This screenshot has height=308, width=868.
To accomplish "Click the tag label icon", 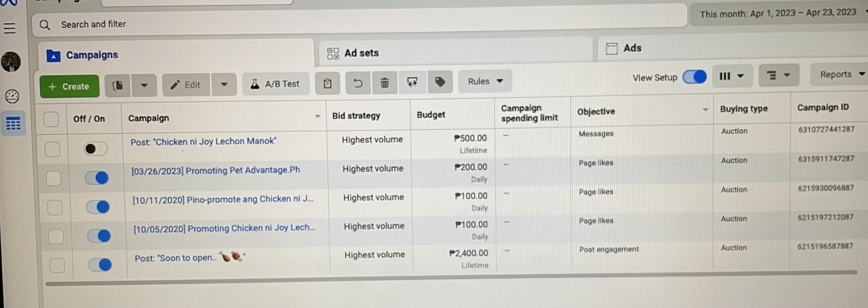I will [439, 82].
